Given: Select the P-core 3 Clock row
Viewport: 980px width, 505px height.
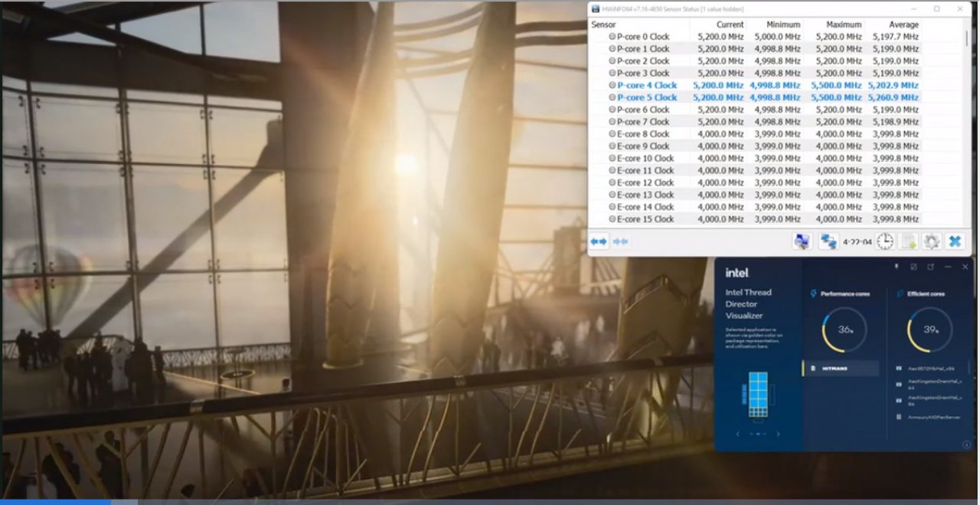Looking at the screenshot, I should (755, 73).
